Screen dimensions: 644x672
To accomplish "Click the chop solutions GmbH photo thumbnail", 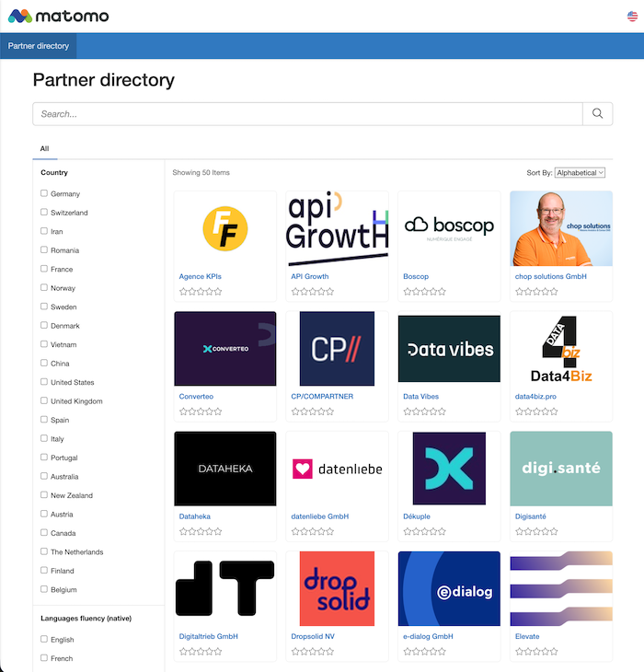I will (561, 227).
